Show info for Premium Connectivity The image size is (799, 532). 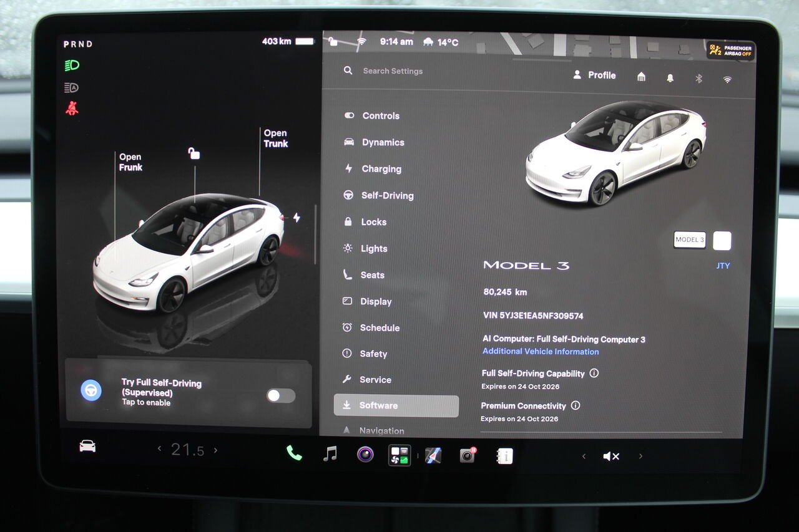(x=576, y=405)
